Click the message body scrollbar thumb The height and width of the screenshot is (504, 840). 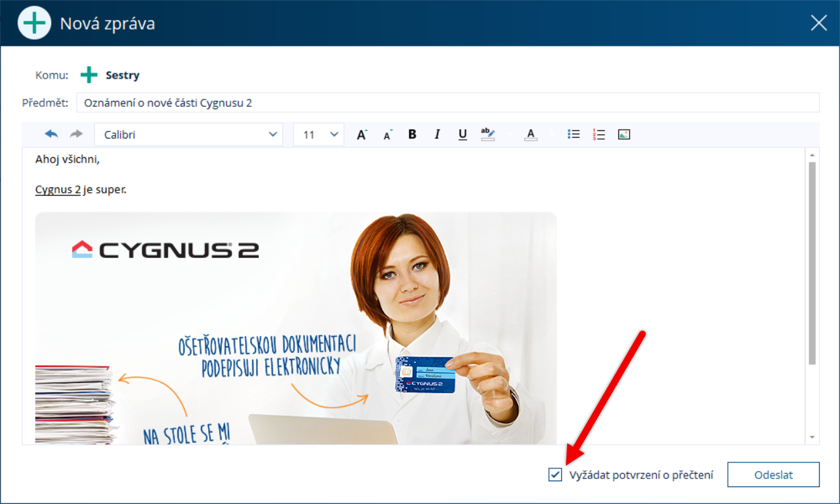pyautogui.click(x=812, y=263)
